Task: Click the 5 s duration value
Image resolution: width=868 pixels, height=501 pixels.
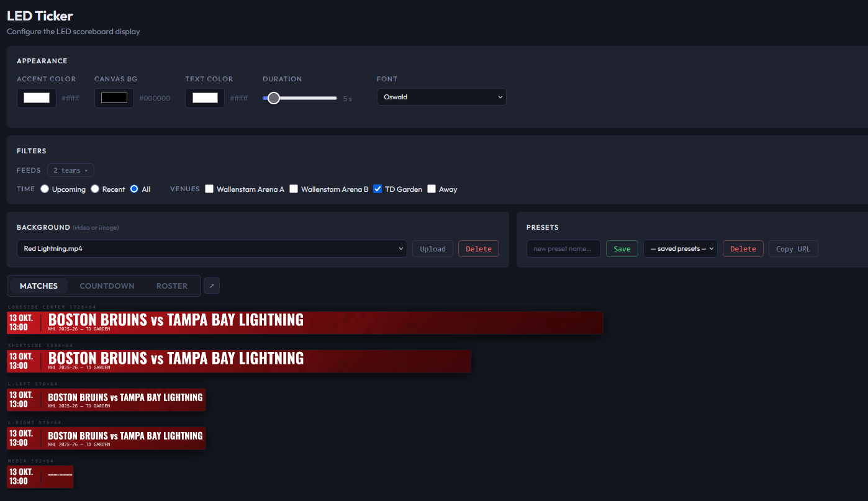Action: [348, 99]
